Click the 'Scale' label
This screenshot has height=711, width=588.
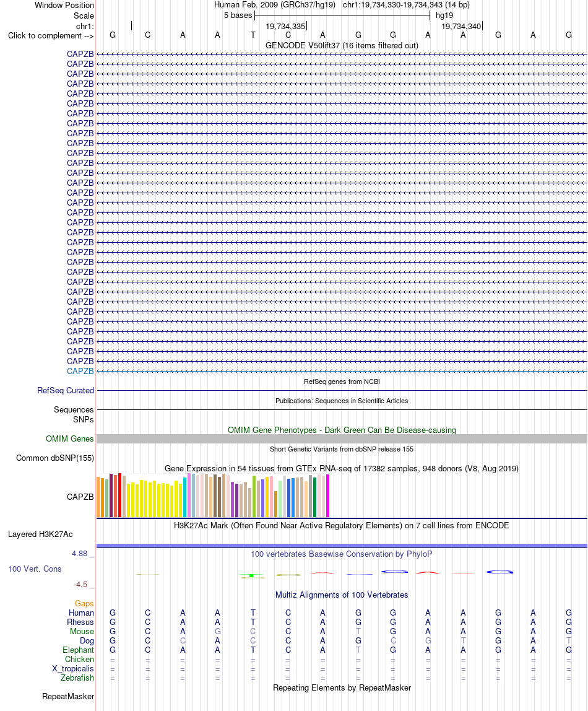click(x=84, y=16)
